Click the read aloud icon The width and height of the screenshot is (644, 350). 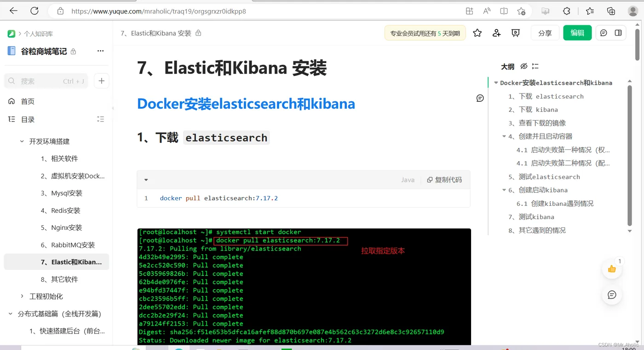tap(487, 11)
